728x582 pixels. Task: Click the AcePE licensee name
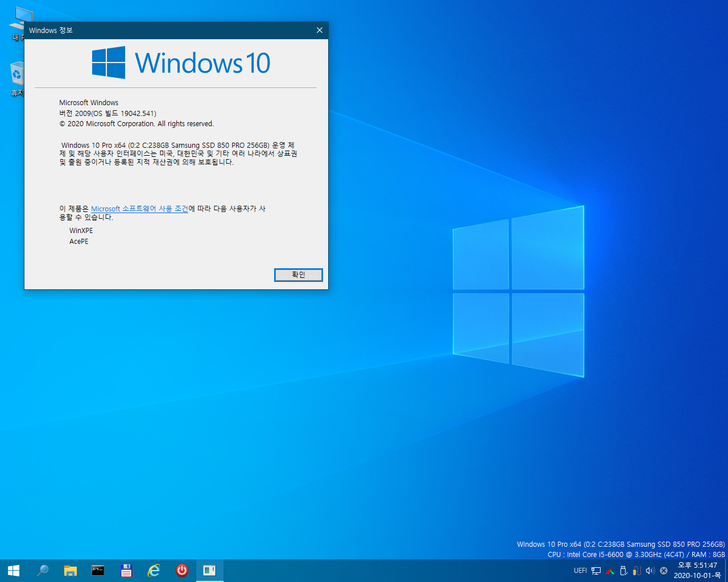point(79,242)
